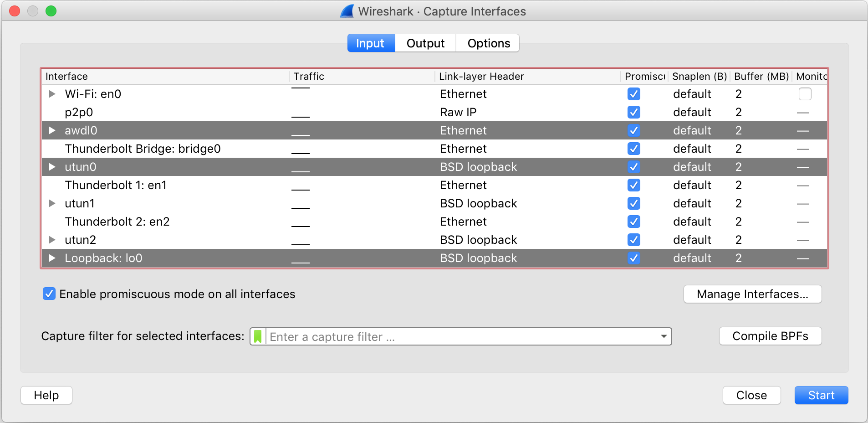868x423 pixels.
Task: Click the Loopback: lo0 interface name
Action: point(103,258)
